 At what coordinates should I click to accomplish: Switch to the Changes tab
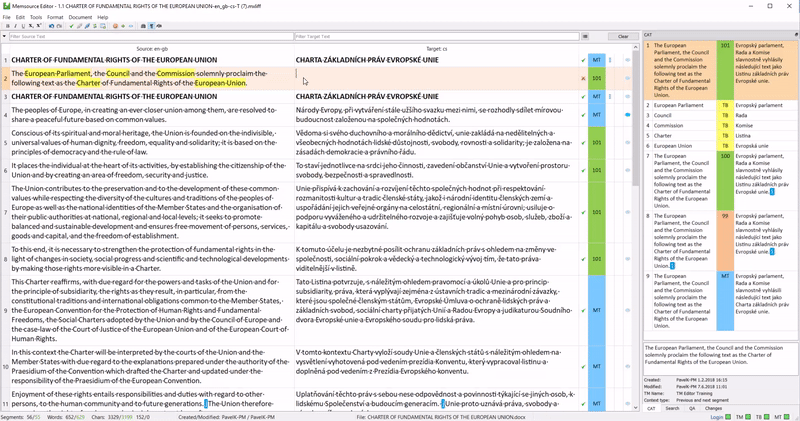[713, 408]
